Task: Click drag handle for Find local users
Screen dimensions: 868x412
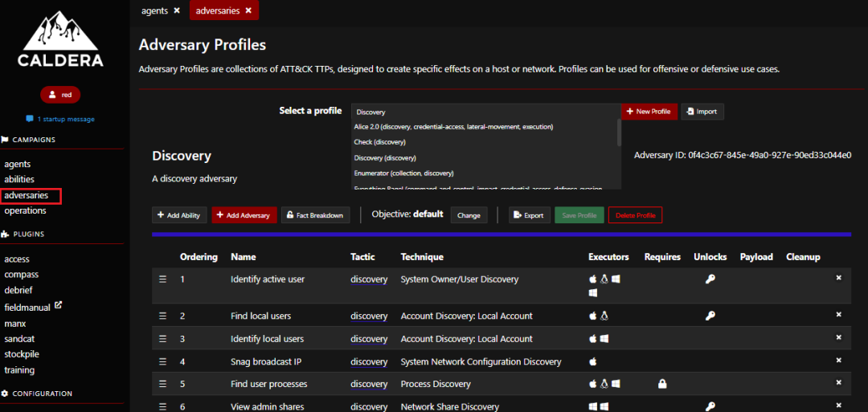Action: point(162,316)
